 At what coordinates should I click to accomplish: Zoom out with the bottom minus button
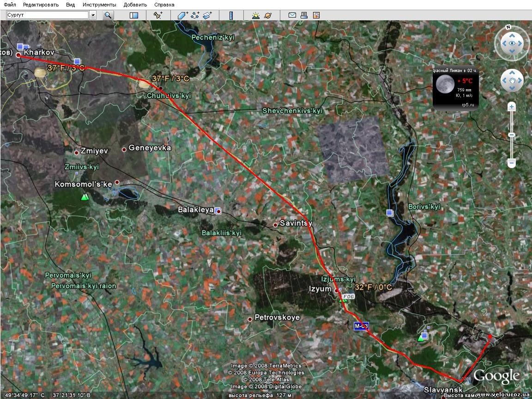512,163
